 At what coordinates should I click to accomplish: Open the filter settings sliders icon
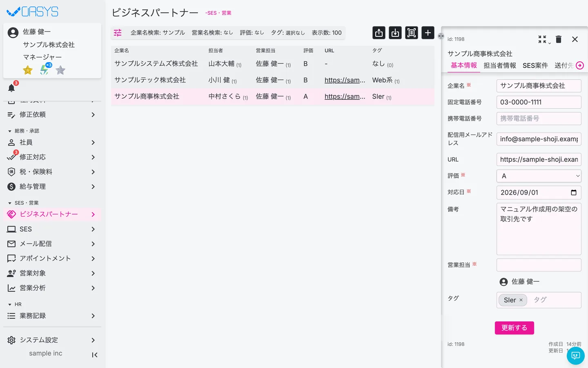click(118, 33)
